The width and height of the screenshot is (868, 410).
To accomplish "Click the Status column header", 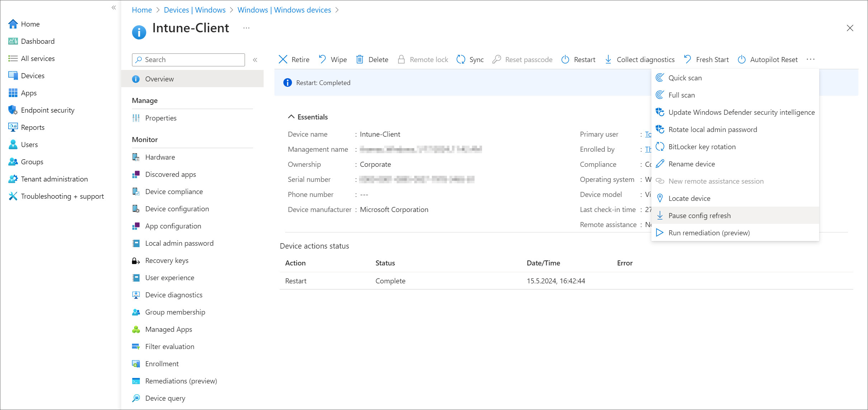I will (385, 263).
